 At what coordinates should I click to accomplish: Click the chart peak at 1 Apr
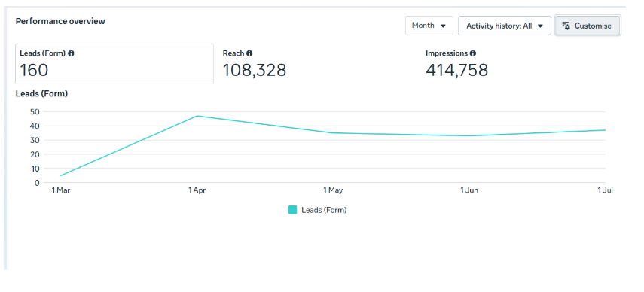pos(197,116)
